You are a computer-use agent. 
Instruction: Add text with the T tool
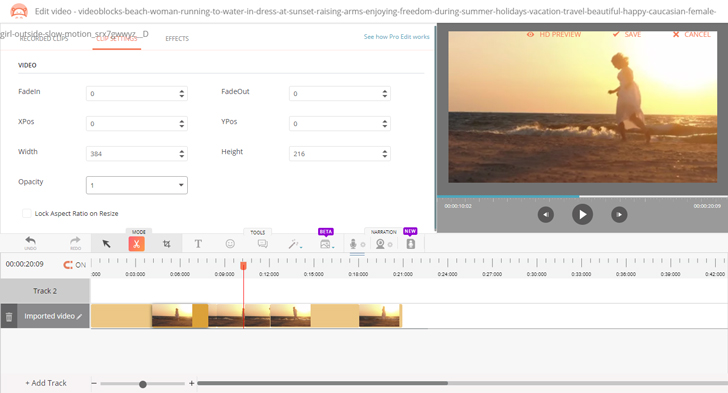[198, 244]
